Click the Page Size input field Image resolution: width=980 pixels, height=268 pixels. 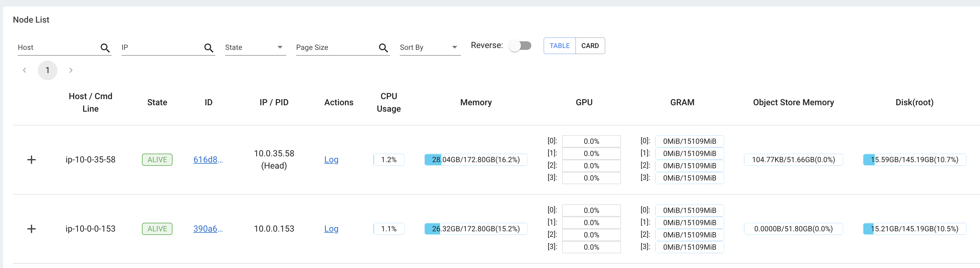tap(335, 48)
